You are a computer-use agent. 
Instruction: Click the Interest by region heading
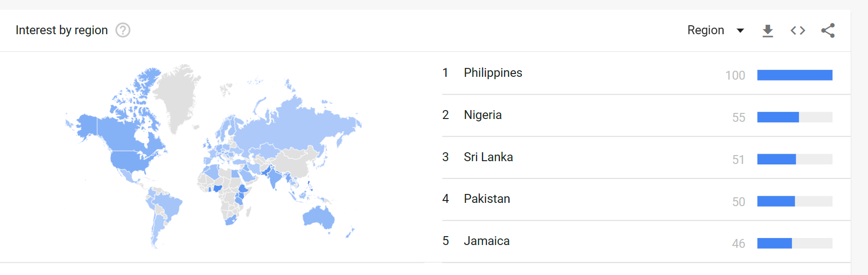point(61,30)
